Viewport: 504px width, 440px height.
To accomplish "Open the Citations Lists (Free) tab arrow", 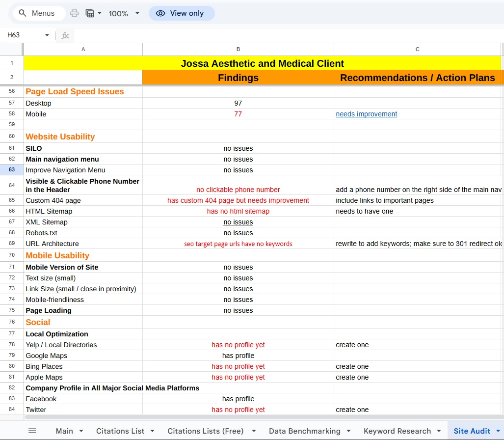I will pos(254,431).
